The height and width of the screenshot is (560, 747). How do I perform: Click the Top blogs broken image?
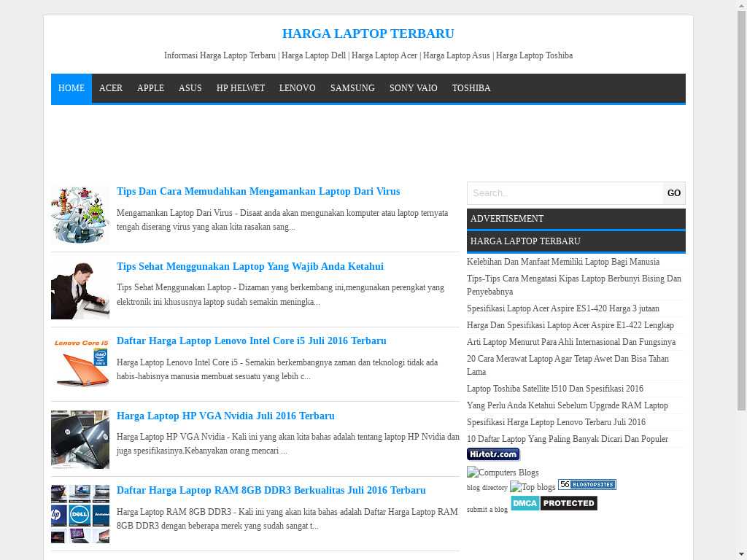point(533,486)
